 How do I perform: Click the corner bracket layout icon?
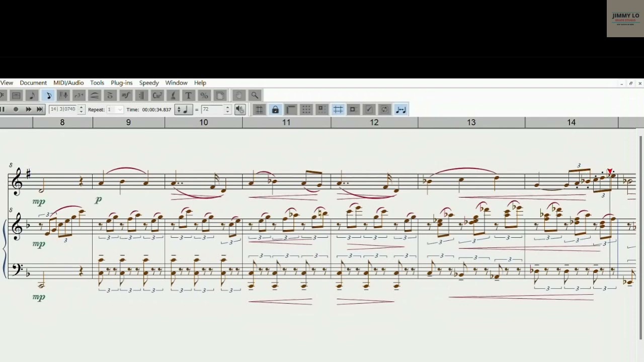pyautogui.click(x=291, y=110)
